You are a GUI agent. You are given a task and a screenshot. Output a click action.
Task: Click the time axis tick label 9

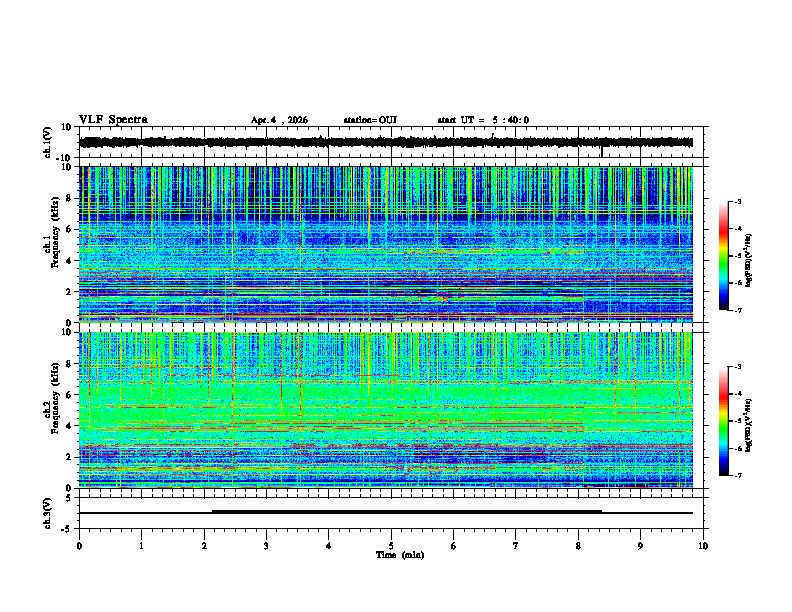(640, 546)
